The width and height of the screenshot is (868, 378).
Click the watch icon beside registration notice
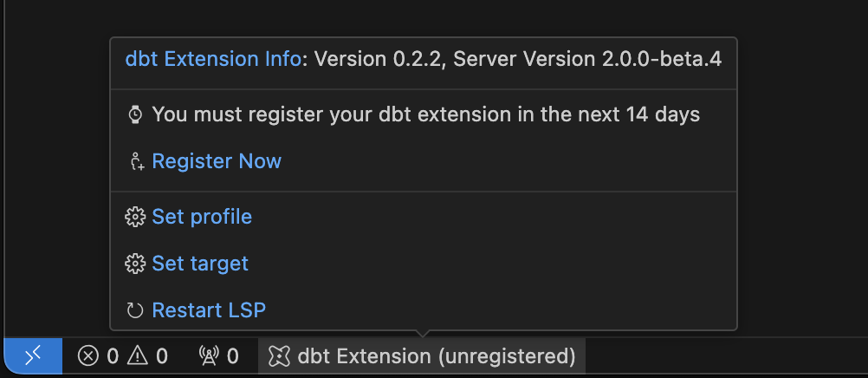135,114
